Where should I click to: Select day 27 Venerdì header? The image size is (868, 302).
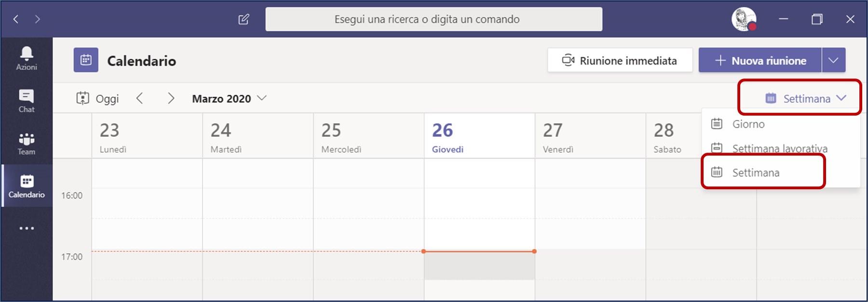[591, 136]
